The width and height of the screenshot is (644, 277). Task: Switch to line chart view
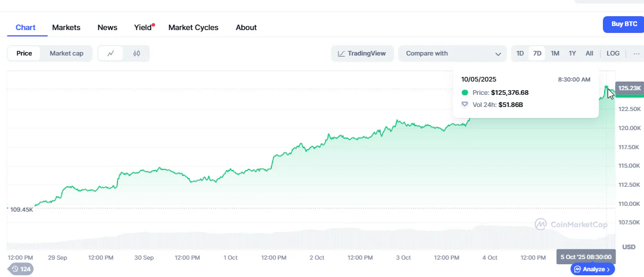(x=111, y=53)
